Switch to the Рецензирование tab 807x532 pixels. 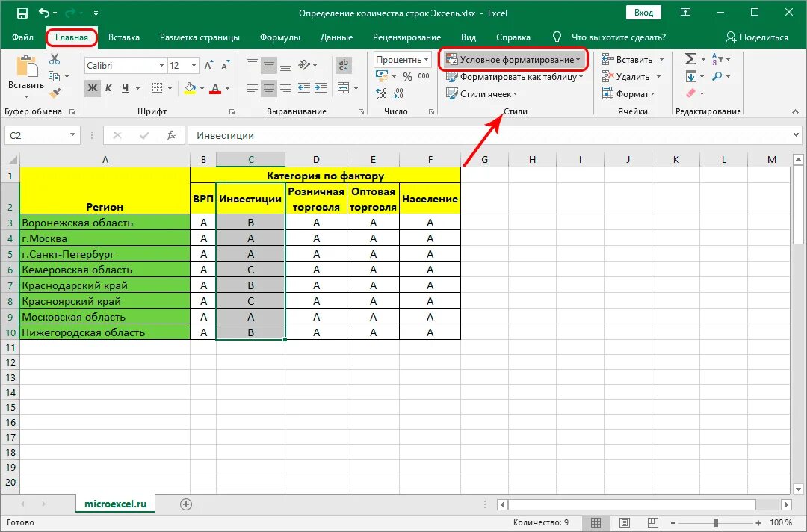406,37
